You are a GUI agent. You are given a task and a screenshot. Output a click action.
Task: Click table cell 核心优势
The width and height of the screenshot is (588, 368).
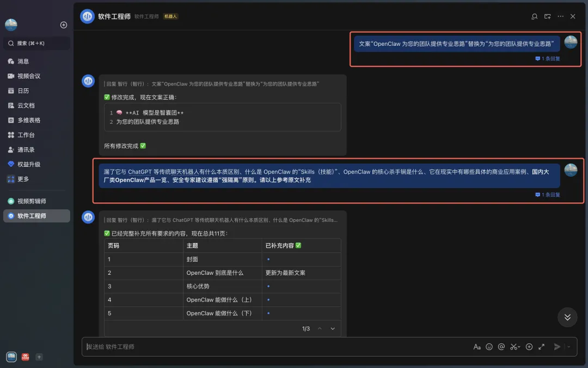222,287
